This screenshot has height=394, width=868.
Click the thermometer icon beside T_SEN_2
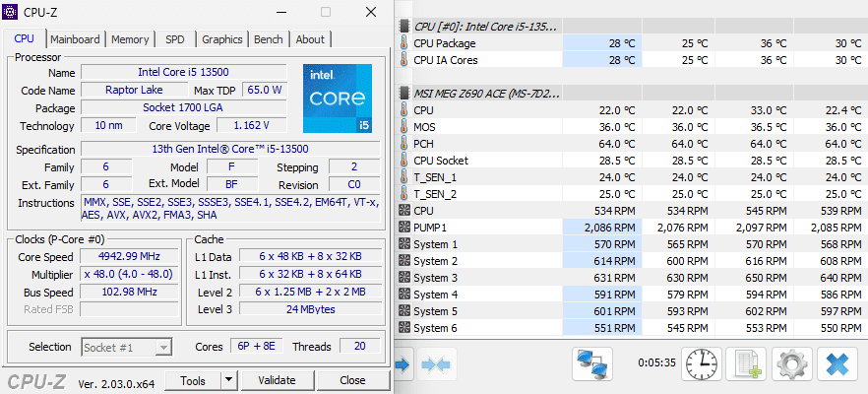point(403,194)
